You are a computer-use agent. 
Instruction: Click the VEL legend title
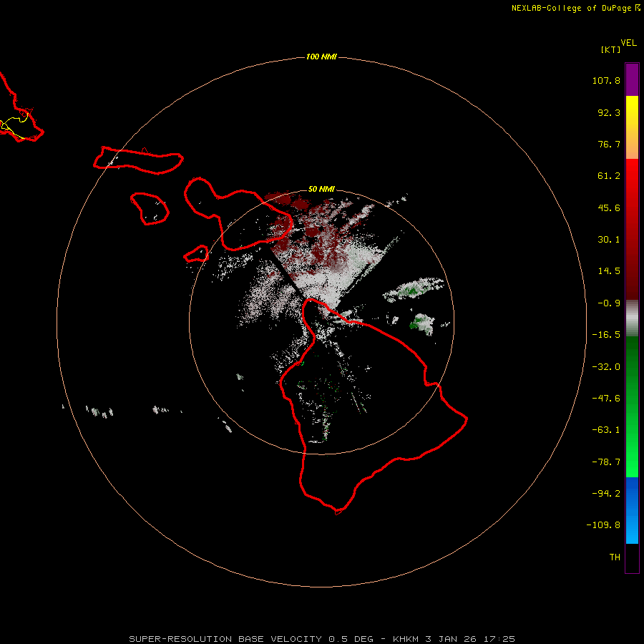pos(628,43)
